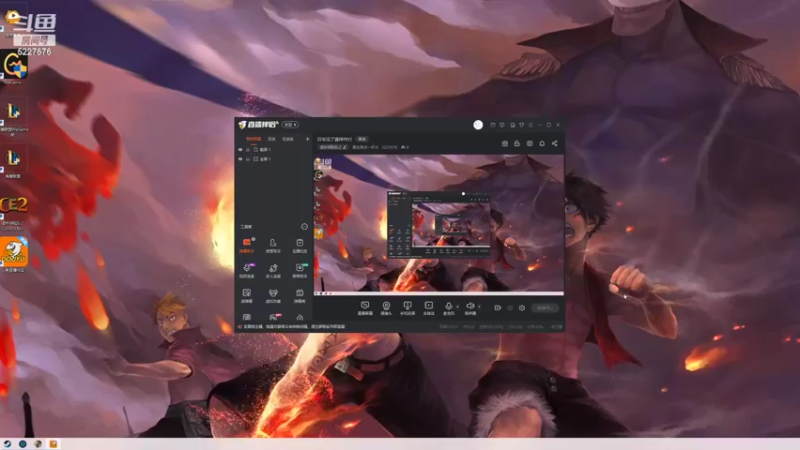The width and height of the screenshot is (800, 450).
Task: Click the square icon left of bell
Action: click(x=530, y=144)
